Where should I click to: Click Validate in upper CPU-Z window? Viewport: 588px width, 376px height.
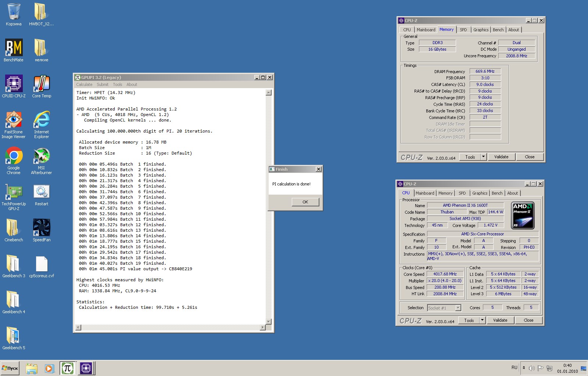coord(501,157)
